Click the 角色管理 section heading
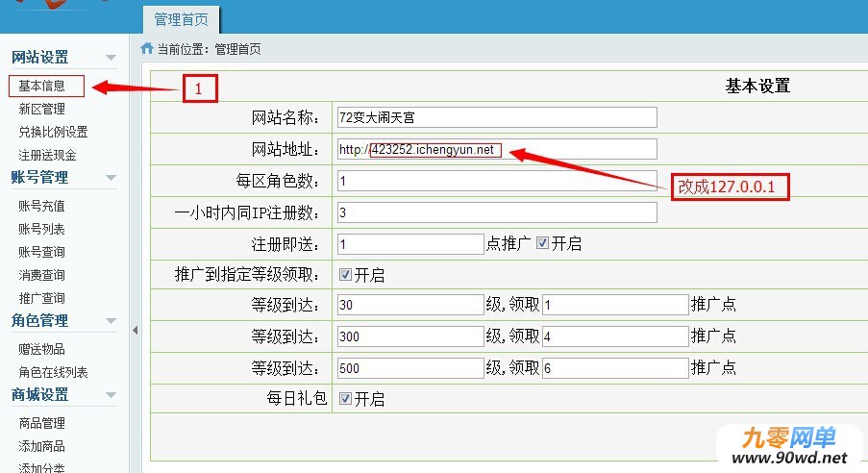The image size is (868, 473). tap(39, 320)
